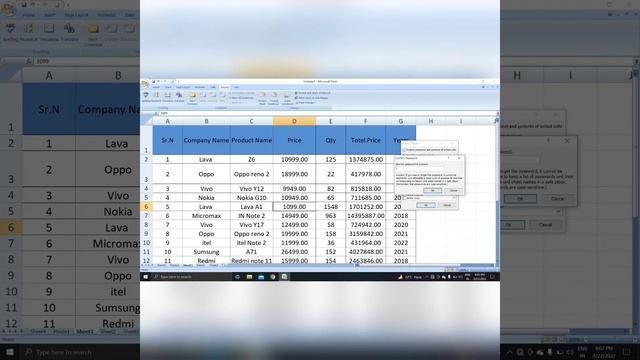Click the Translate icon
Image resolution: width=640 pixels, height=360 pixels.
(x=179, y=97)
